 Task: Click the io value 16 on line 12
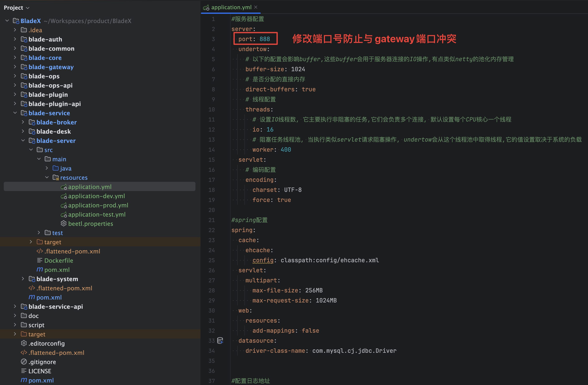pyautogui.click(x=270, y=130)
